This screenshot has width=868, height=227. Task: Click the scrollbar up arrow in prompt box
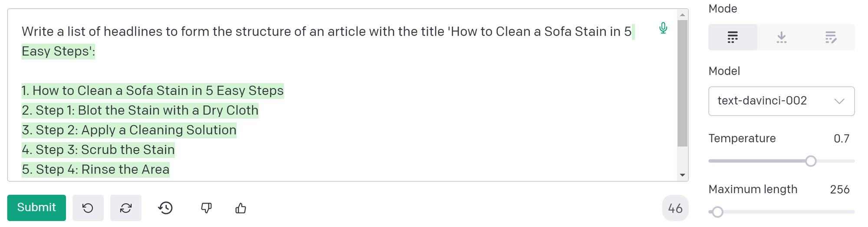683,15
